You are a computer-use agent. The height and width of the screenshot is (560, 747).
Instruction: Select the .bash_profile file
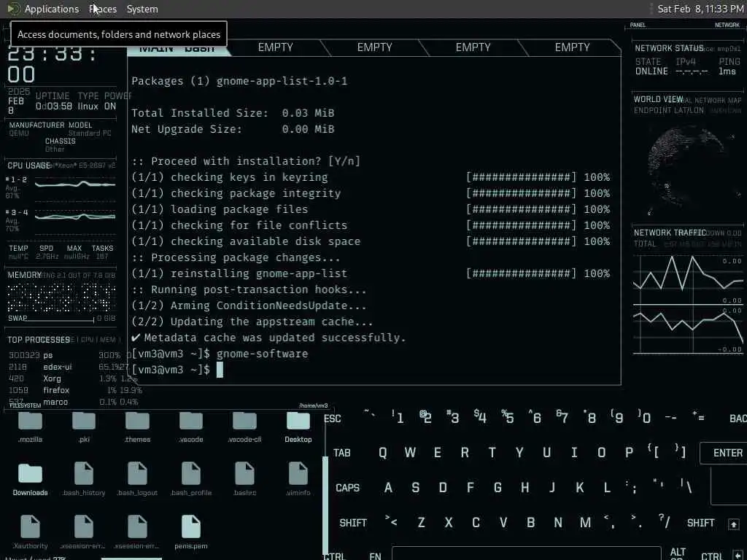(191, 480)
